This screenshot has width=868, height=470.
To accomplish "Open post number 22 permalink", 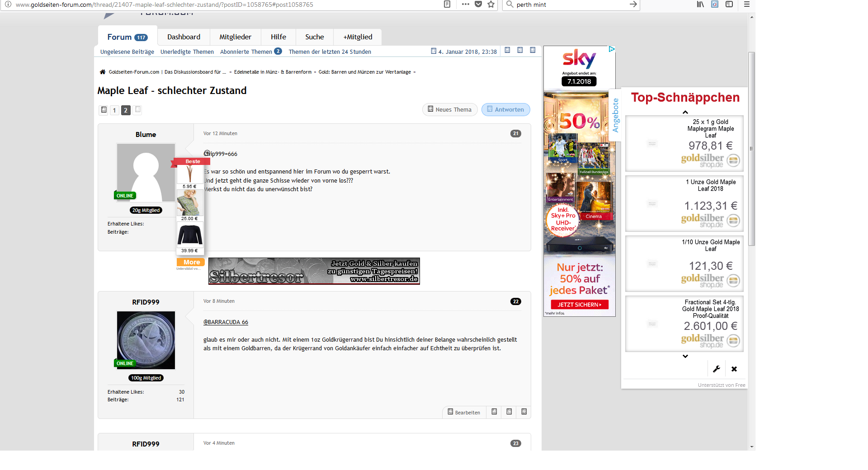I will (516, 301).
